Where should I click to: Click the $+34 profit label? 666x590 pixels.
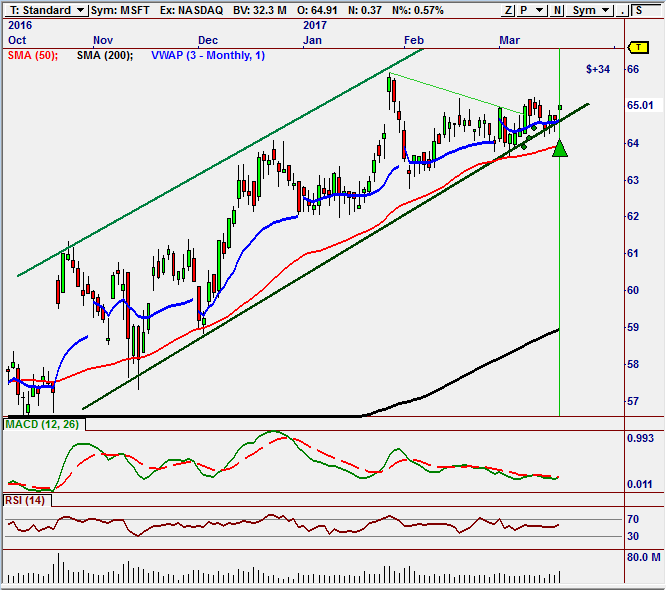(x=598, y=69)
